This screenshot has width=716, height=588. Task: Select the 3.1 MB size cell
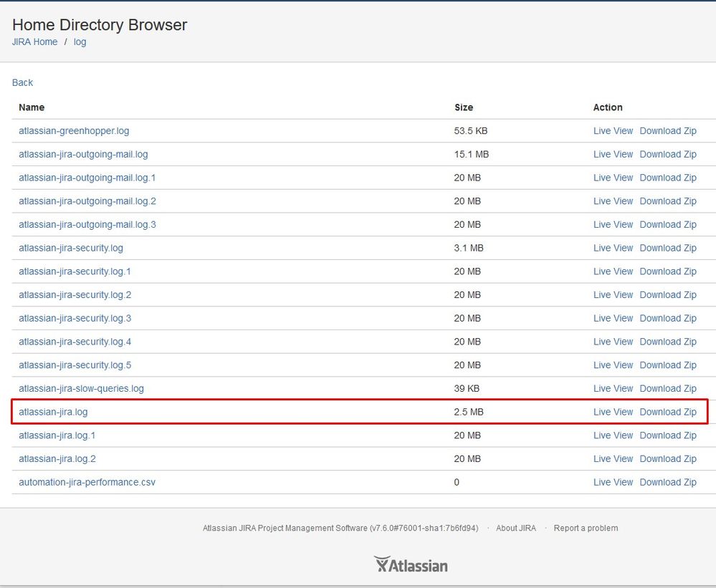click(469, 248)
